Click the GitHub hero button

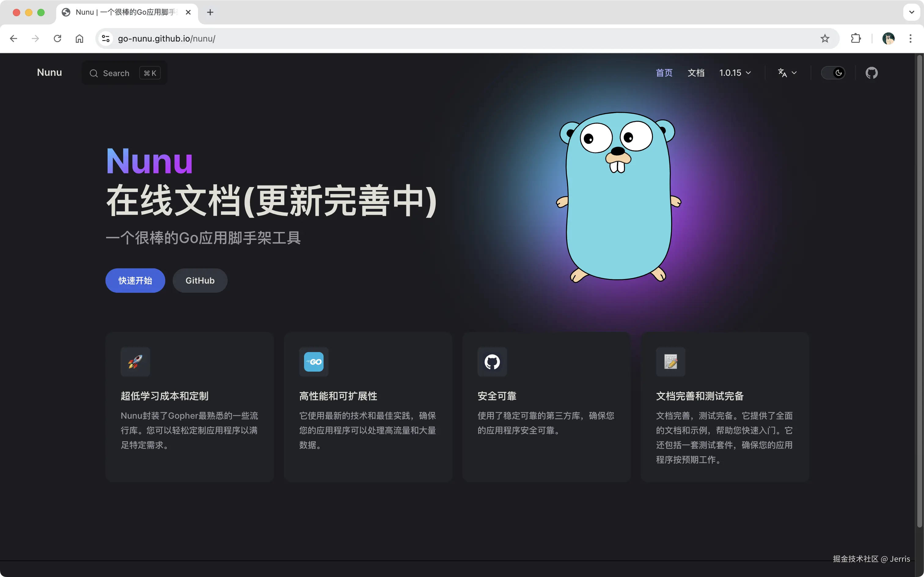click(x=200, y=281)
